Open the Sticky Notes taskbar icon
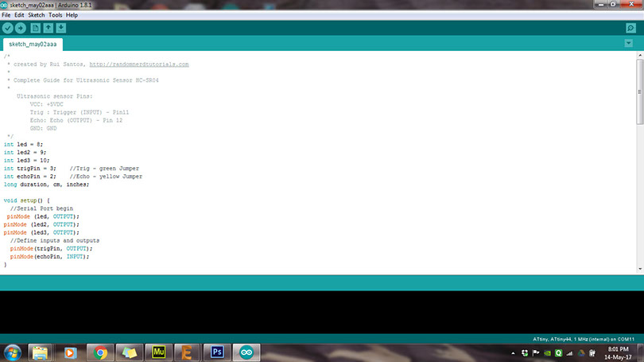 [130, 353]
